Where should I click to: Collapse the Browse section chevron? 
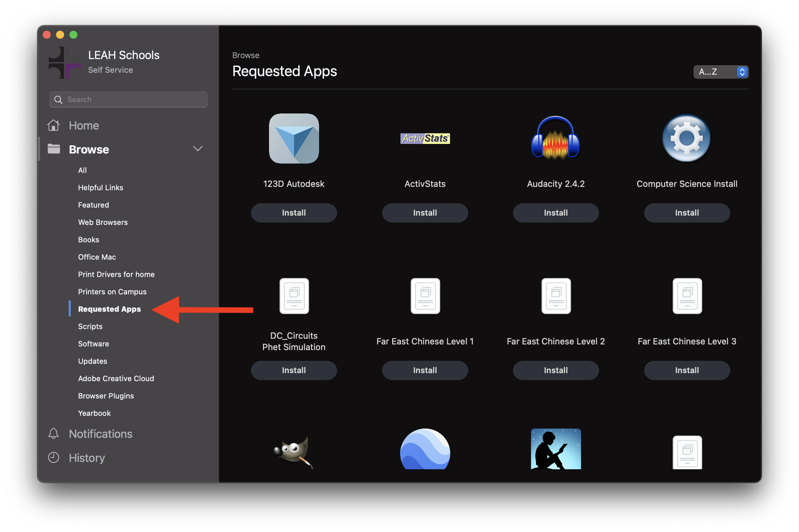(x=198, y=149)
